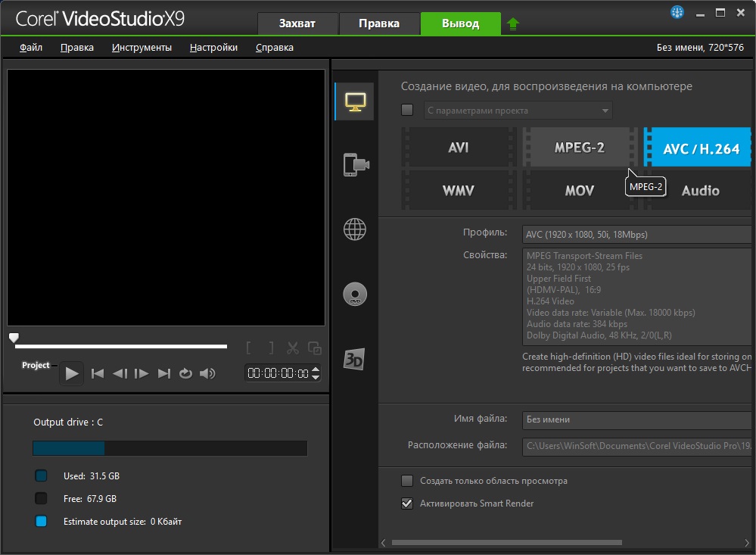Open the Профиль AVC profile dropdown
The height and width of the screenshot is (555, 756).
click(x=637, y=235)
